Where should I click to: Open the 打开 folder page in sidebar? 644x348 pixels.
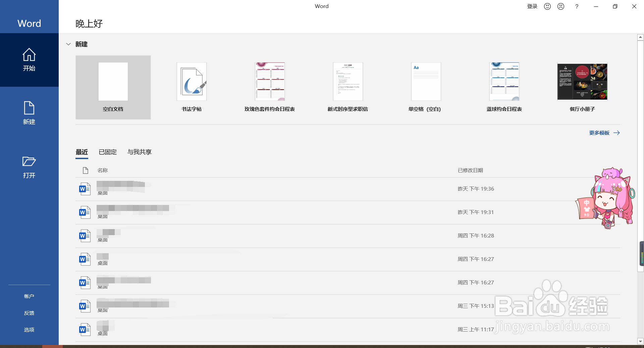coord(29,167)
